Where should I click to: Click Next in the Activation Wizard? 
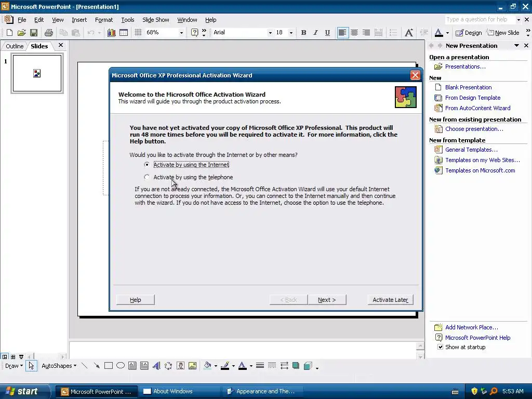[327, 300]
